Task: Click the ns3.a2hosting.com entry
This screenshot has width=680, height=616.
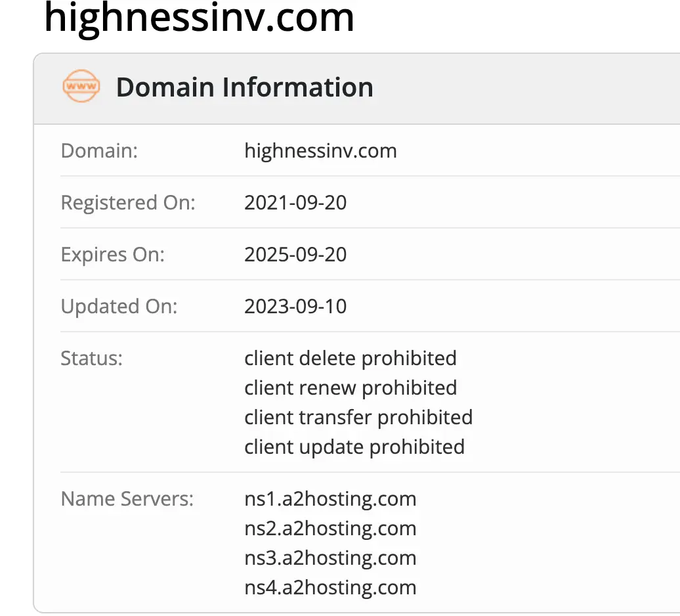Action: click(x=330, y=558)
